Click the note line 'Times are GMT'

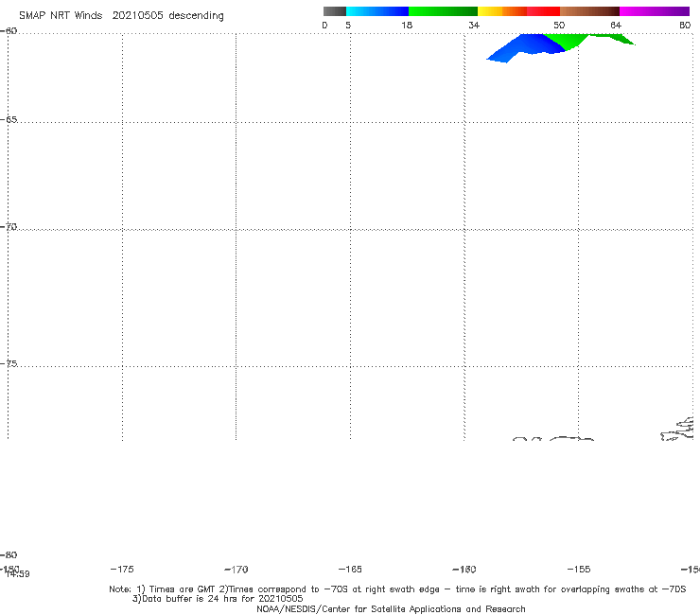[x=182, y=589]
